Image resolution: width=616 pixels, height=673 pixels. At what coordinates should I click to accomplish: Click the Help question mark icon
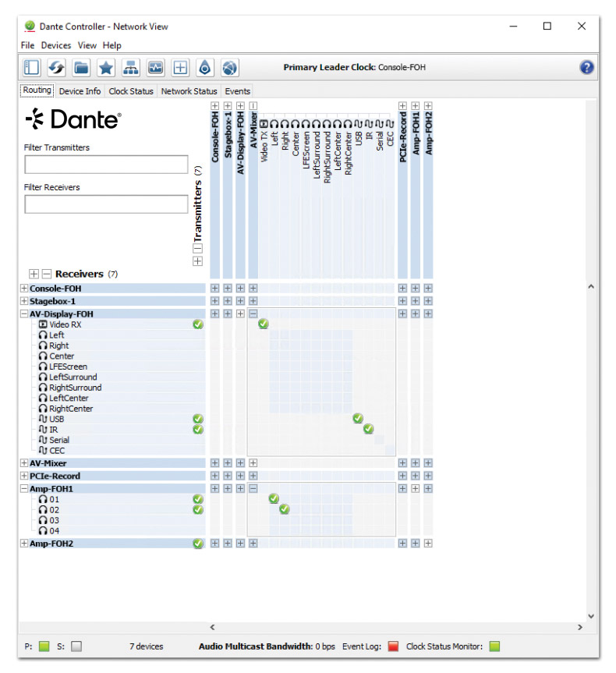[587, 68]
